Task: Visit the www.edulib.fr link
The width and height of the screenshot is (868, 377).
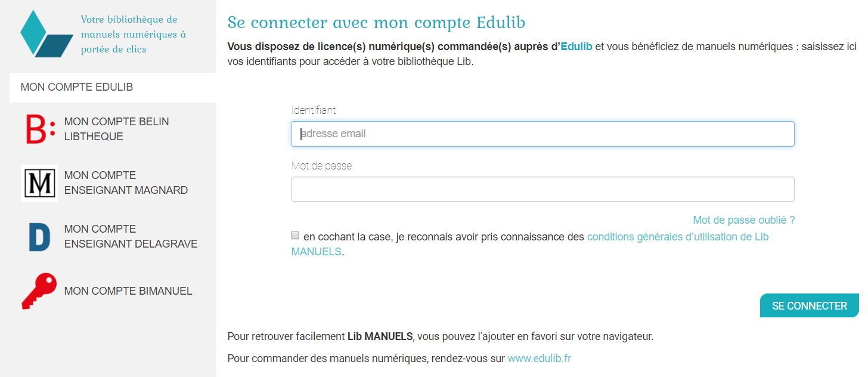Action: [x=540, y=359]
